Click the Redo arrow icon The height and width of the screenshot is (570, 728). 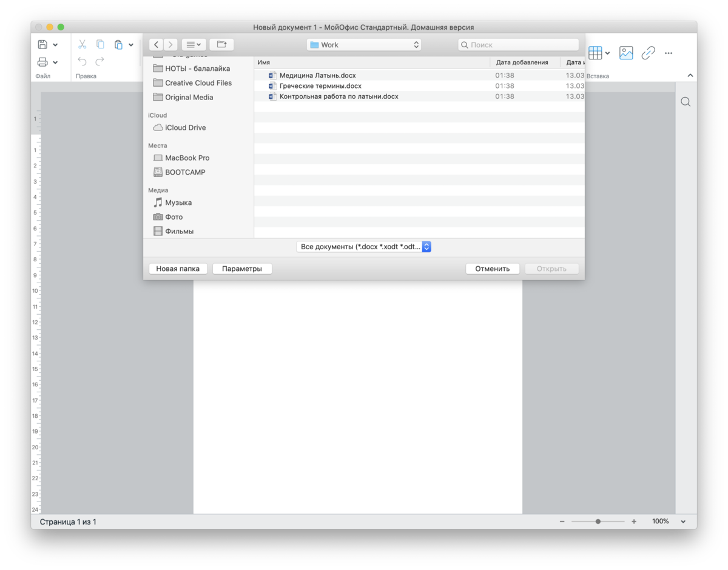coord(100,61)
